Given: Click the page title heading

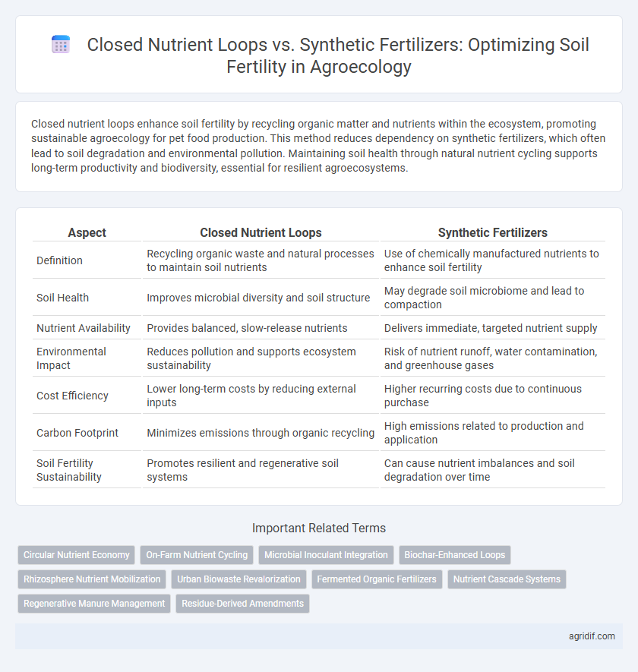Looking at the screenshot, I should (338, 55).
